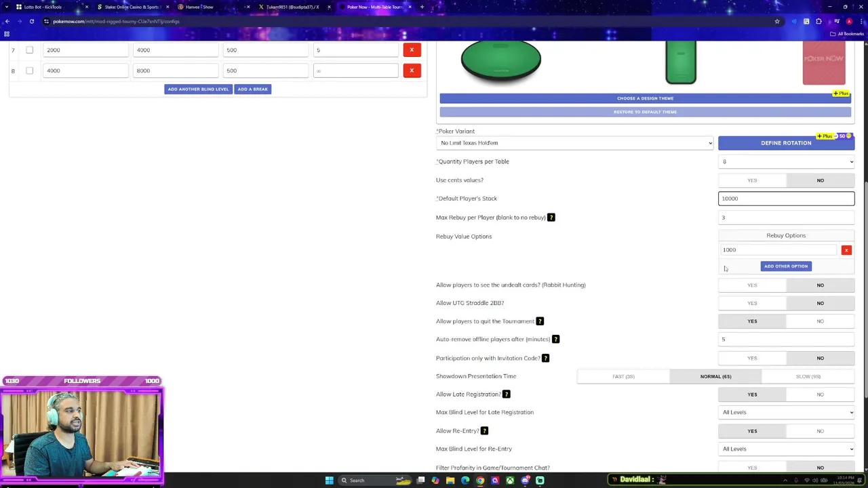Switch to Stake: Online Casino tab
Image resolution: width=868 pixels, height=488 pixels.
pyautogui.click(x=132, y=7)
